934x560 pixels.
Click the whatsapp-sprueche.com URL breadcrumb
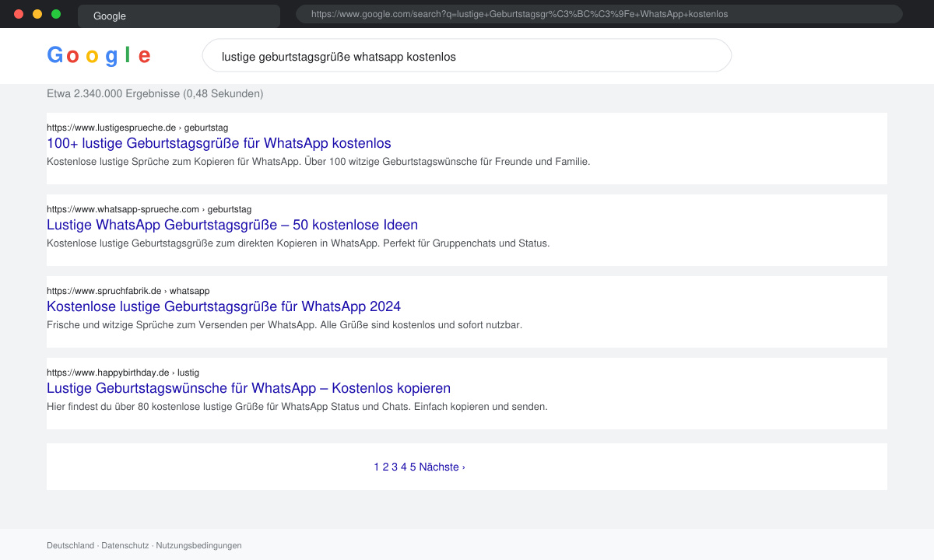pos(149,209)
